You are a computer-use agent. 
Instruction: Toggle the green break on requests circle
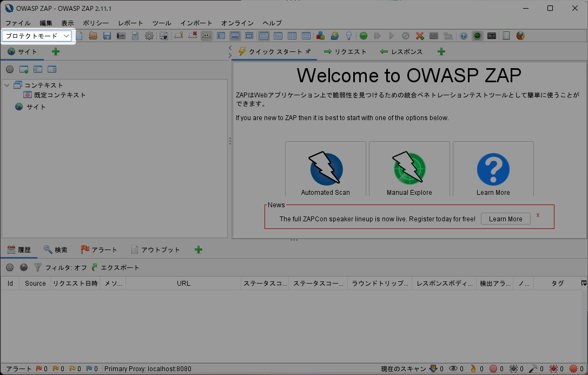(364, 36)
